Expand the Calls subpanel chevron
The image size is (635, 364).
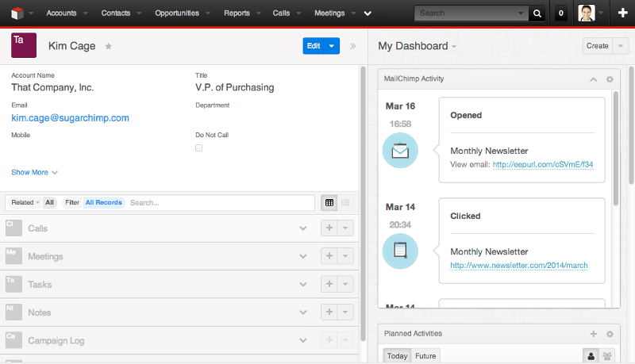click(303, 228)
